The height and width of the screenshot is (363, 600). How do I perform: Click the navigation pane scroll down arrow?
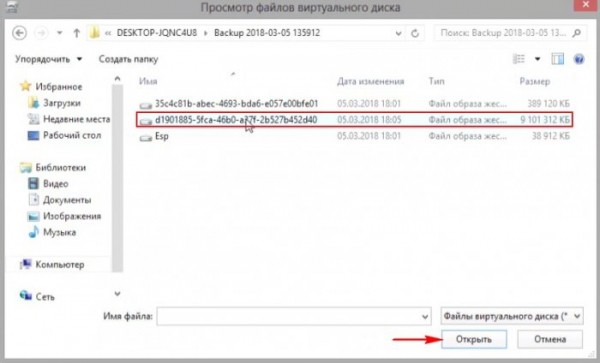[x=117, y=294]
